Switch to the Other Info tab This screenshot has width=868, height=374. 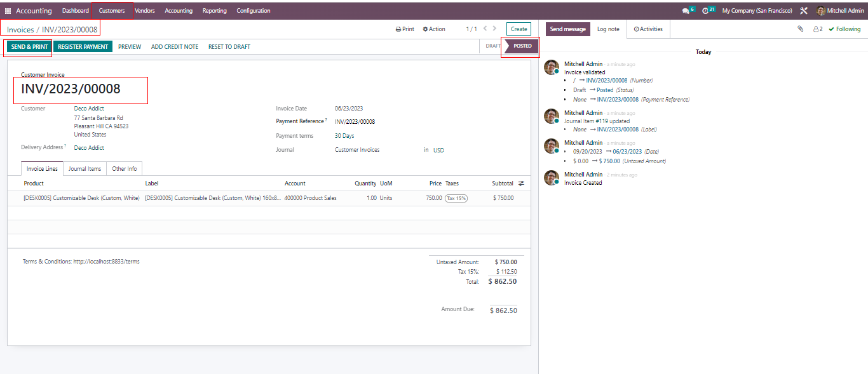point(124,169)
